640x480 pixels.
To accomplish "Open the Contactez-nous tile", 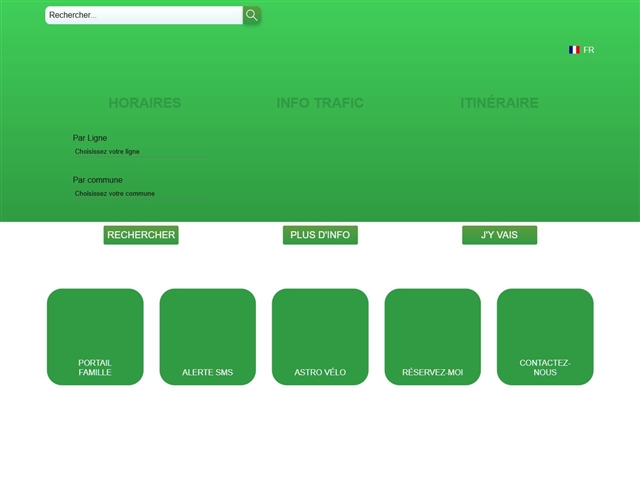I will coord(545,336).
